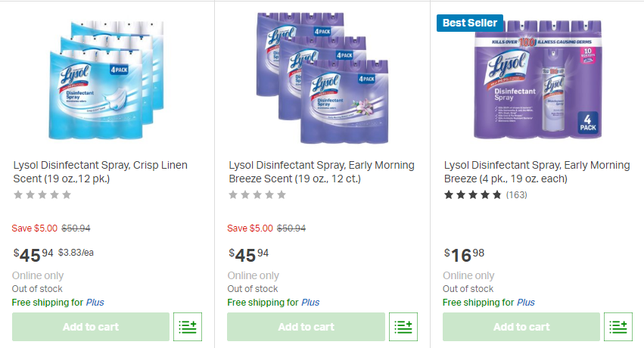Image resolution: width=644 pixels, height=348 pixels.
Task: Add Crisp Linen spray to list
Action: pos(188,327)
